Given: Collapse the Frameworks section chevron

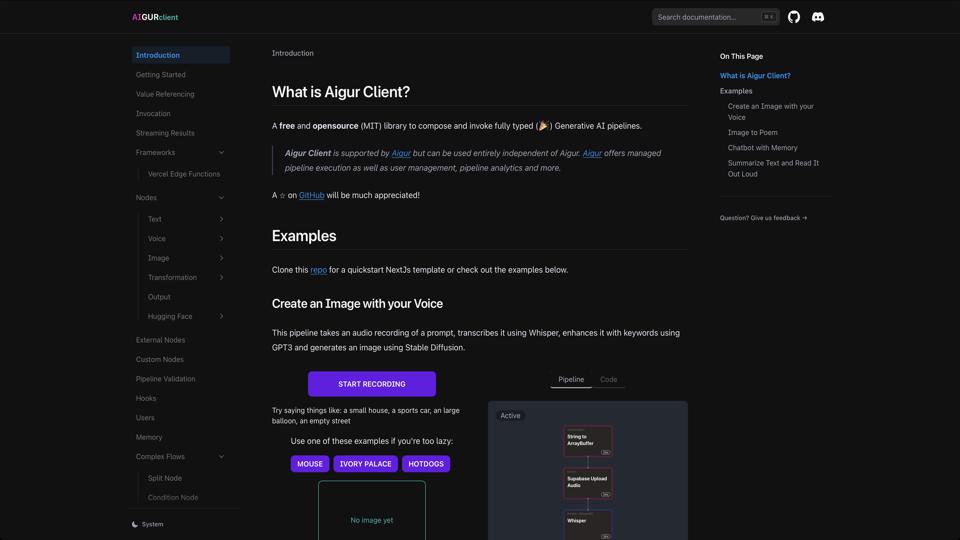Looking at the screenshot, I should tap(221, 153).
